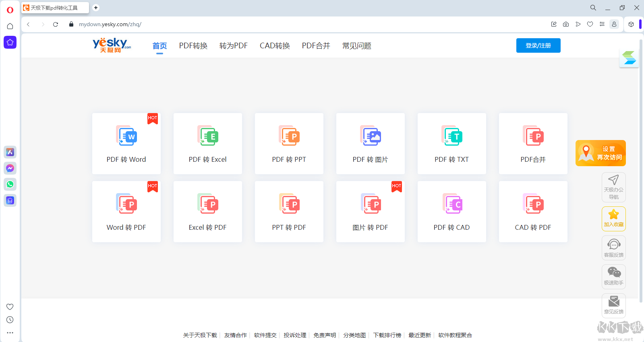The width and height of the screenshot is (644, 342).
Task: Take a snapshot with the camera icon
Action: pos(566,24)
